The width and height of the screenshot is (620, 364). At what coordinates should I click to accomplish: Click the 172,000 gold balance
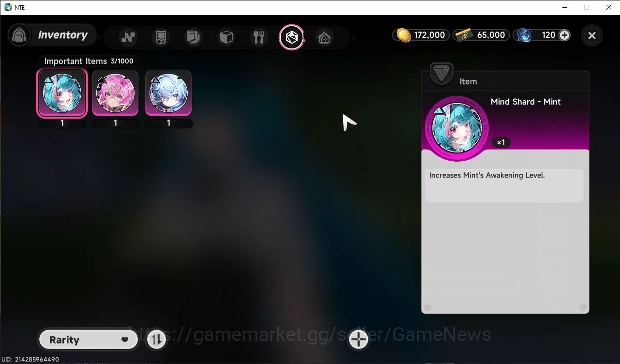click(429, 35)
